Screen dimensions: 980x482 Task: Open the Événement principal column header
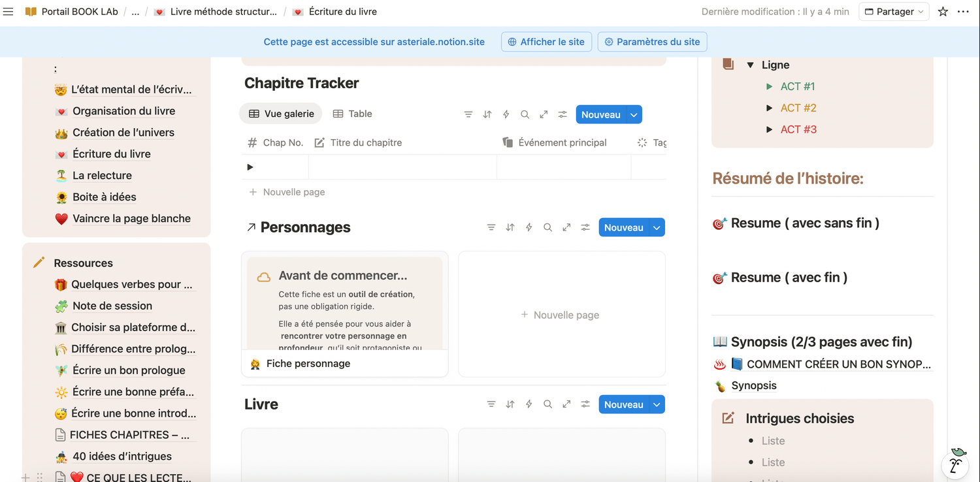pos(564,142)
